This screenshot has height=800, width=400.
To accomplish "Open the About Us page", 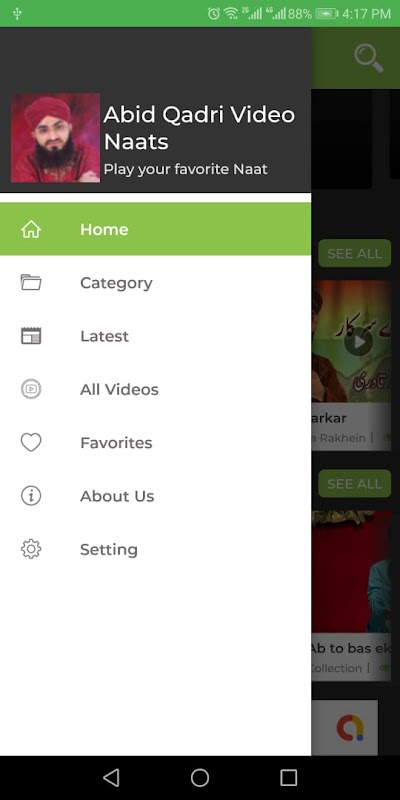I will (x=155, y=496).
